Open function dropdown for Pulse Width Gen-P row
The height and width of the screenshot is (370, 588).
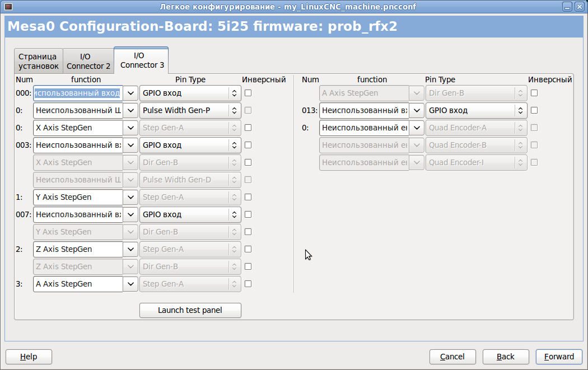tap(130, 110)
